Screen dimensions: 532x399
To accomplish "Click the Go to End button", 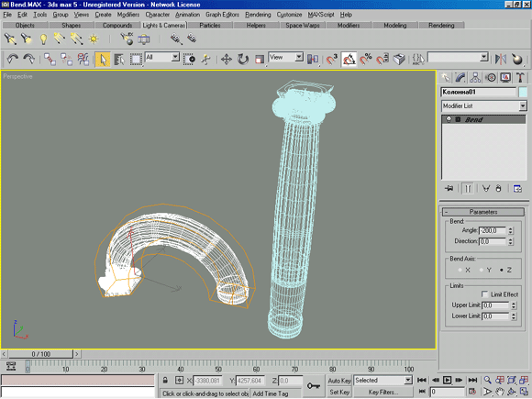I will (x=472, y=380).
